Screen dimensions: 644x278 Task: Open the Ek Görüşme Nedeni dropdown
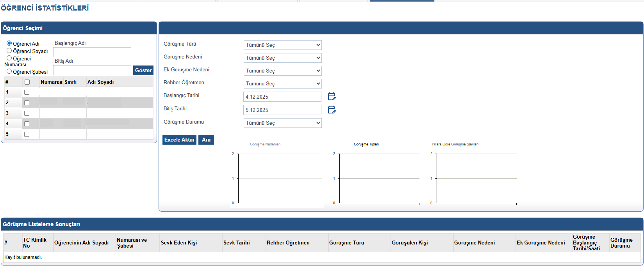(282, 71)
